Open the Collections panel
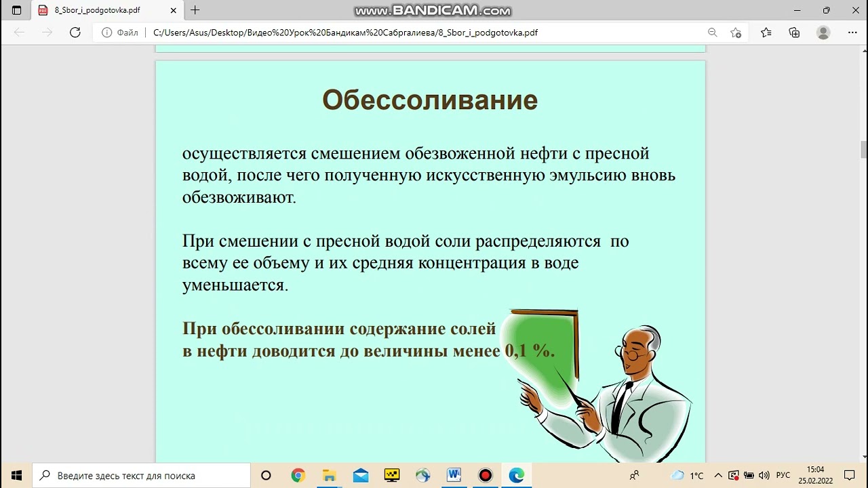The height and width of the screenshot is (488, 868). (x=794, y=33)
